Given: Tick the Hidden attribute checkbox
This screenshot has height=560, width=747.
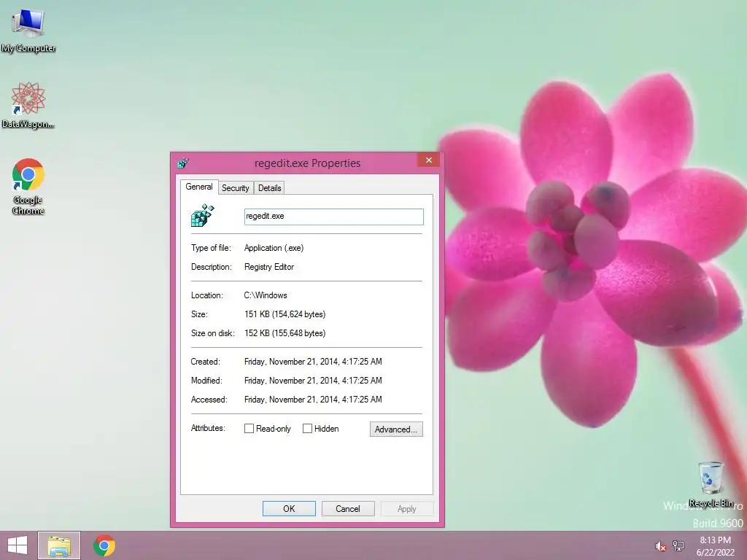Looking at the screenshot, I should coord(307,429).
